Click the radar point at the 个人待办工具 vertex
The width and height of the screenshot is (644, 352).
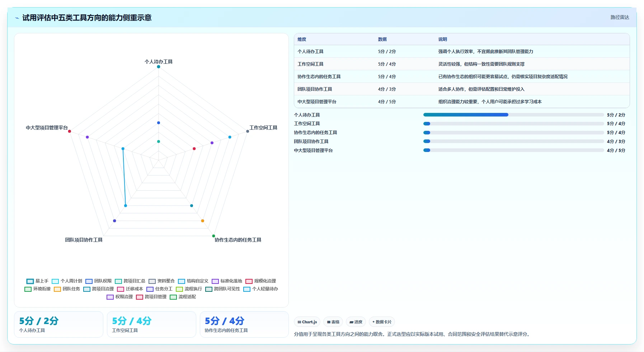[159, 67]
